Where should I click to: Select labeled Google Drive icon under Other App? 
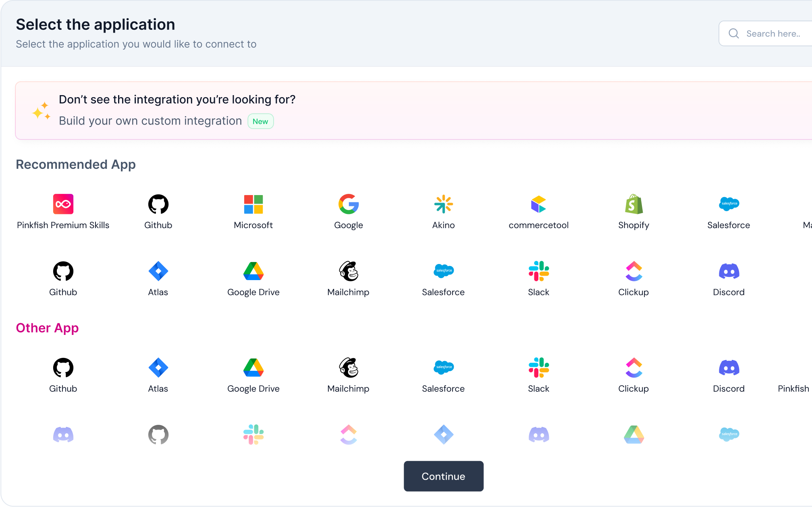coord(253,368)
